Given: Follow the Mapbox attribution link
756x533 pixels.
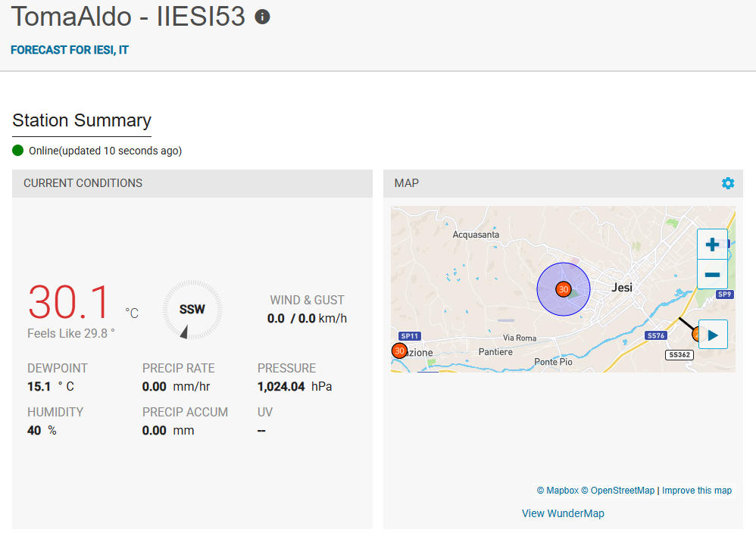Looking at the screenshot, I should pos(558,491).
